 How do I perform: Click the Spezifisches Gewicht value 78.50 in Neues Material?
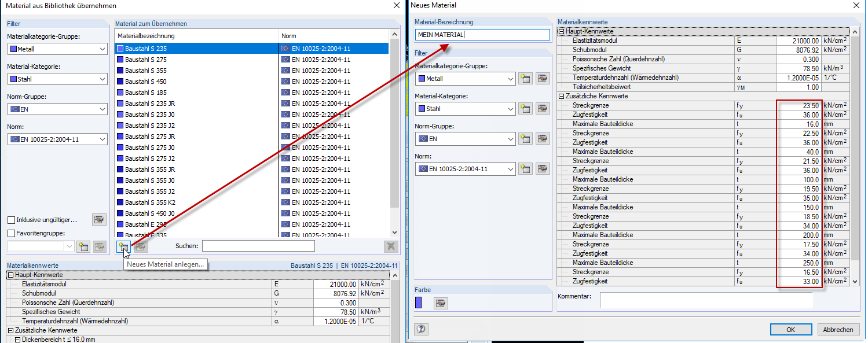click(799, 68)
